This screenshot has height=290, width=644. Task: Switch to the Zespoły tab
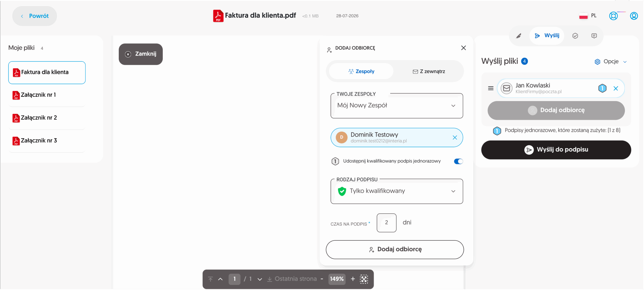pos(361,71)
